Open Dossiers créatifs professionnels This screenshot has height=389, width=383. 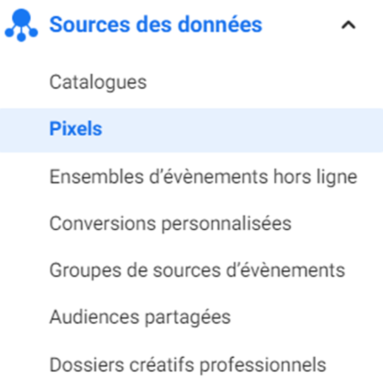point(188,365)
